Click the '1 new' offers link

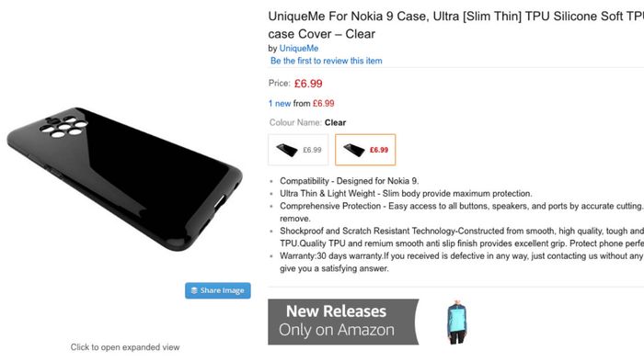[x=280, y=103]
